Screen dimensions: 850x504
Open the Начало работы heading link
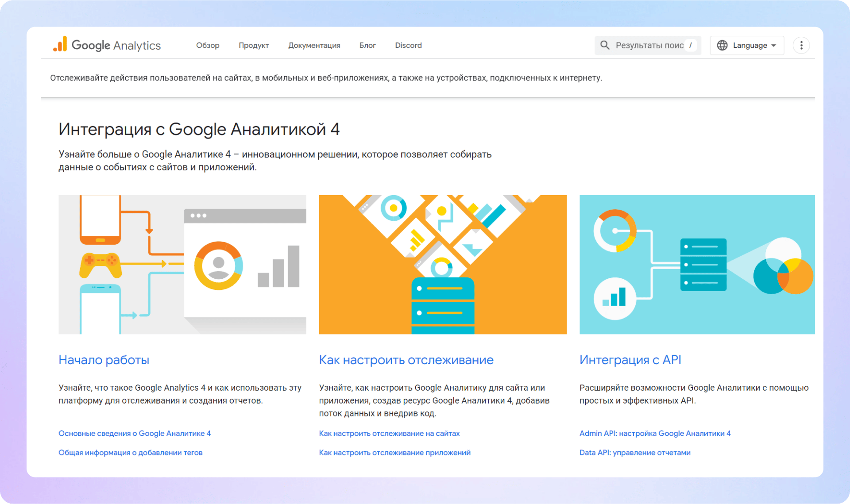[104, 360]
